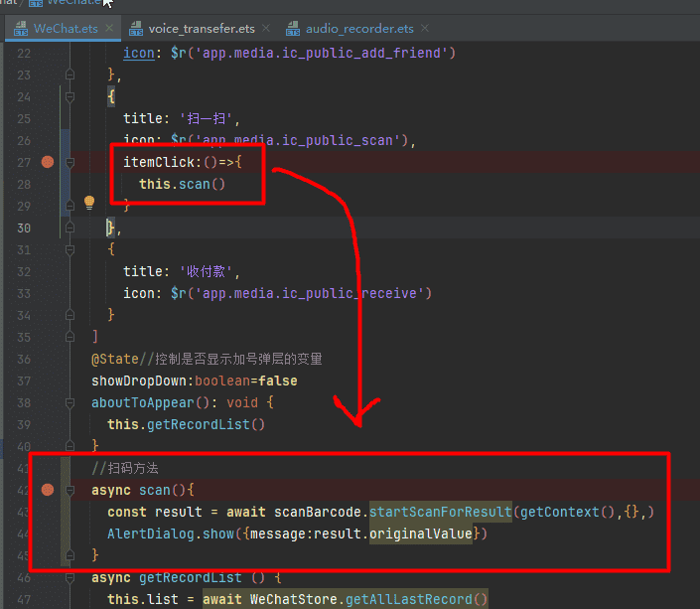The image size is (700, 609).
Task: Close the audio_recorder.ets editor tab
Action: click(x=424, y=29)
